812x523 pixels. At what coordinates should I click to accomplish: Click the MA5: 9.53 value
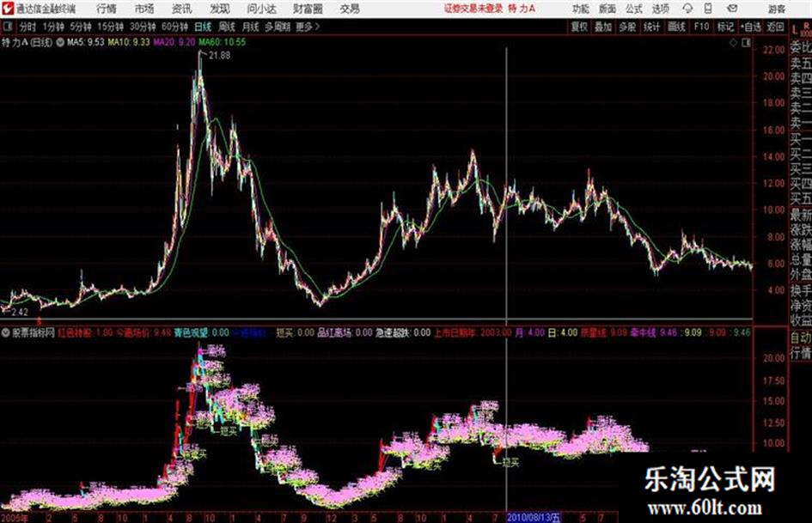click(85, 42)
